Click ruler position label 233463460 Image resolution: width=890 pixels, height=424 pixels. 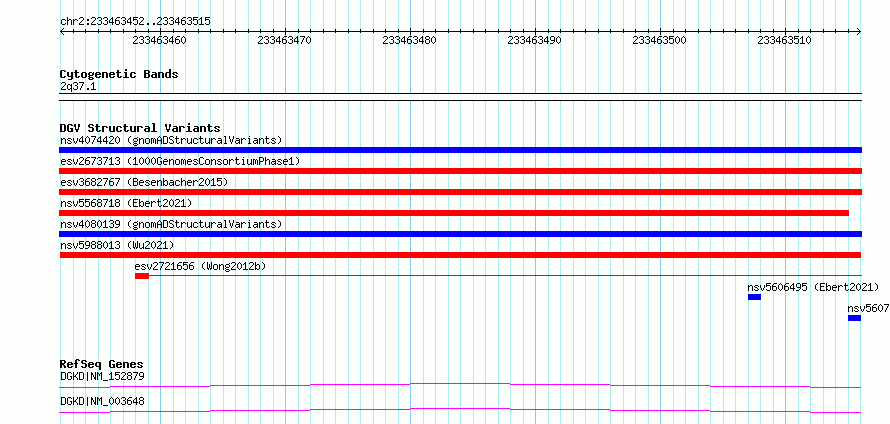[159, 40]
